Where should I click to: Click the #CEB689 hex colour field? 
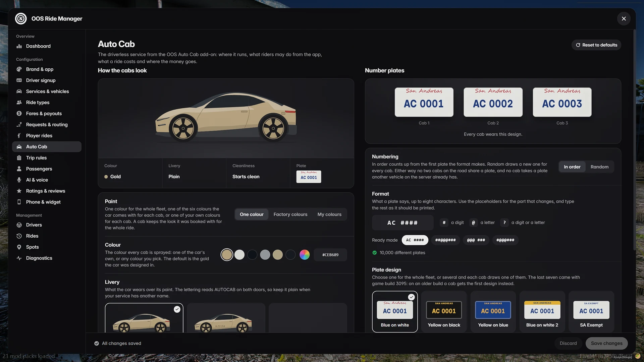[x=330, y=255]
